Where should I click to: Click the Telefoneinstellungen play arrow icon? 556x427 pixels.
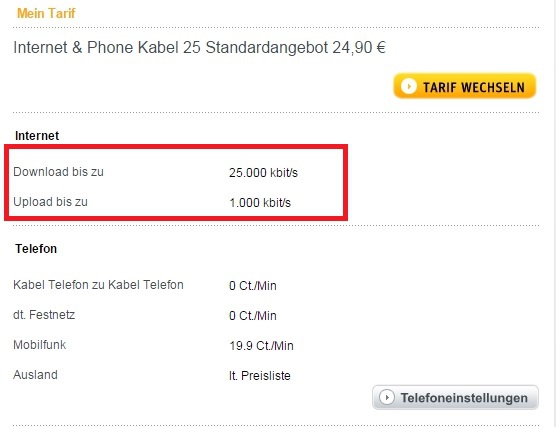coord(387,397)
